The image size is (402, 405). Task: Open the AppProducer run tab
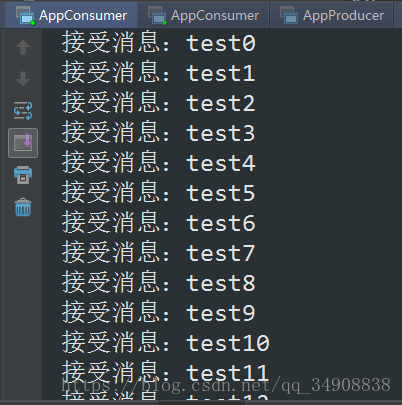pyautogui.click(x=332, y=16)
